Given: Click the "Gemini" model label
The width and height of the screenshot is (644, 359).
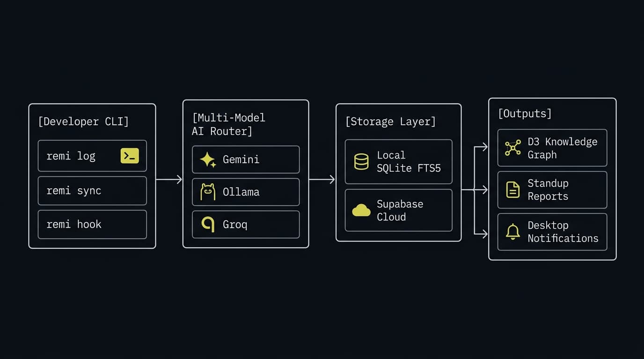Looking at the screenshot, I should tap(241, 159).
